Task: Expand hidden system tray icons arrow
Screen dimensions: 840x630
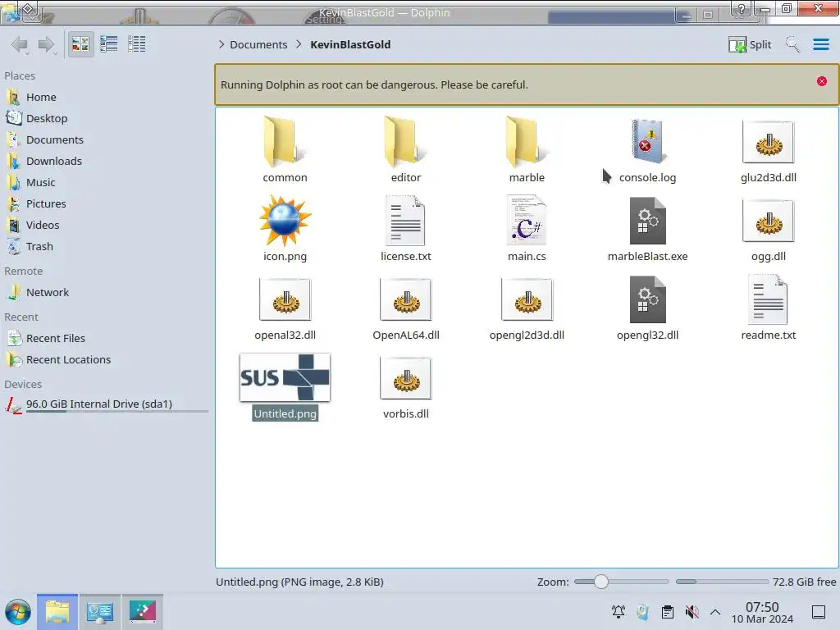Action: pos(715,612)
